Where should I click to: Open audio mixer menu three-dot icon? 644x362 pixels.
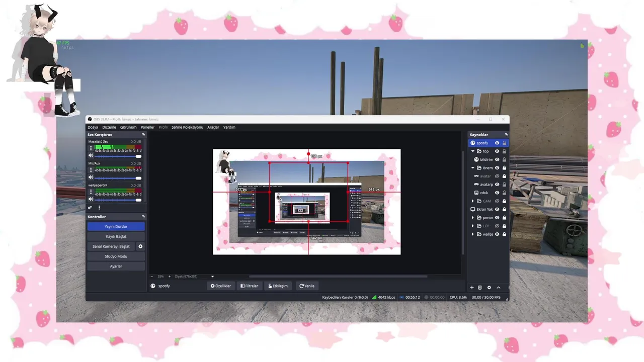click(x=99, y=208)
